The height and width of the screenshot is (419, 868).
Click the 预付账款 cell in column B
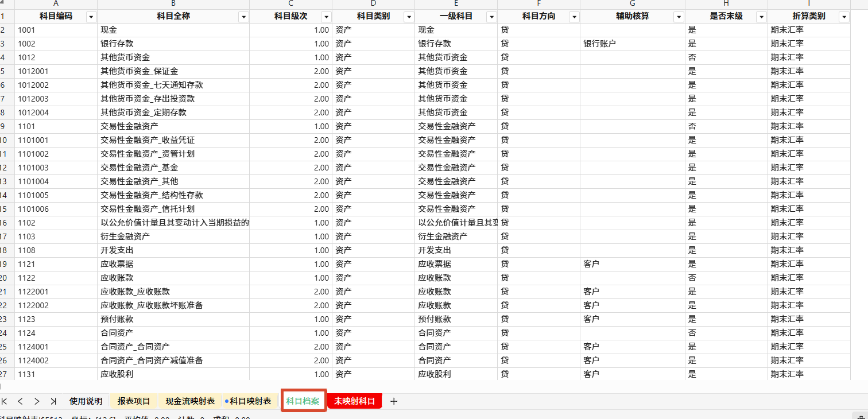point(173,319)
